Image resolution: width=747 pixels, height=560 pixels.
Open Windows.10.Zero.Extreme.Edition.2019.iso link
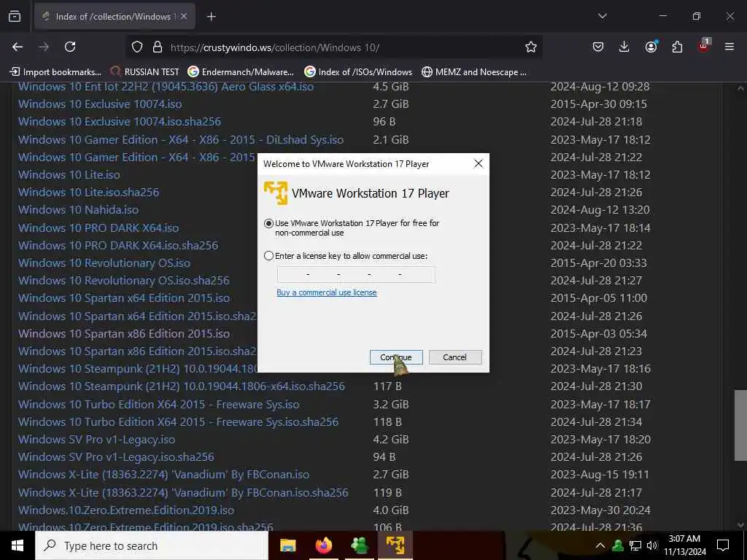[x=126, y=510]
